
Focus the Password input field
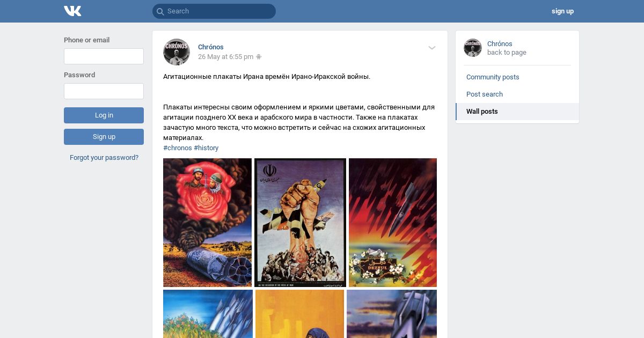104,91
